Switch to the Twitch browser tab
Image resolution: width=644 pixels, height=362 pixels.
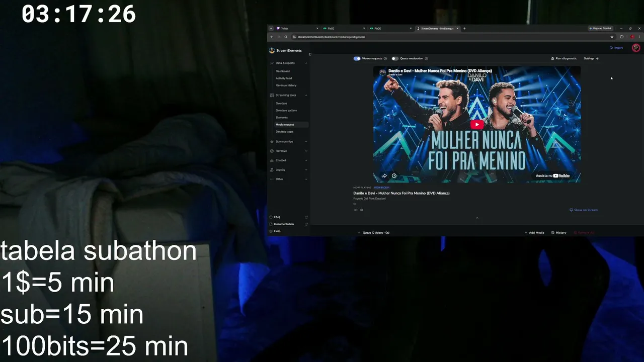(x=296, y=29)
